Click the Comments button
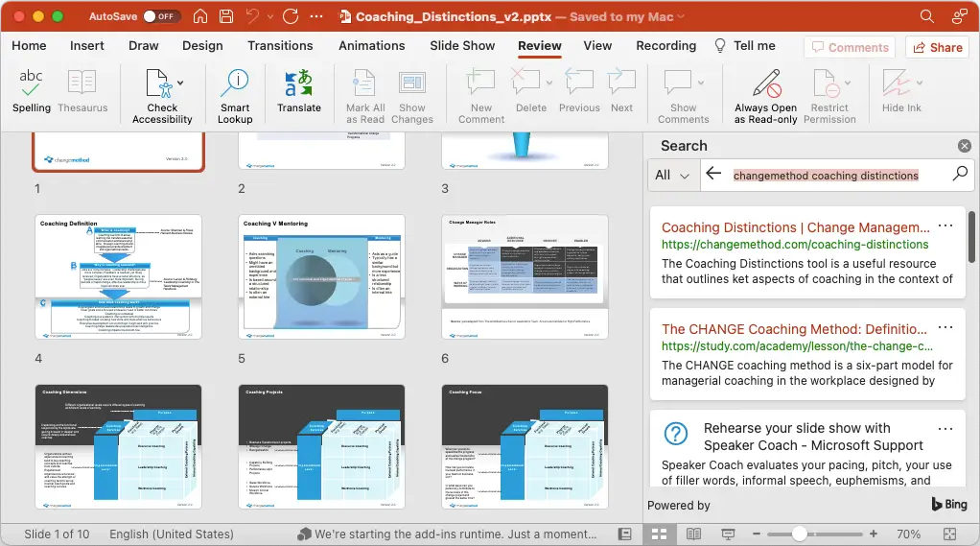Viewport: 980px width, 546px height. [x=850, y=48]
